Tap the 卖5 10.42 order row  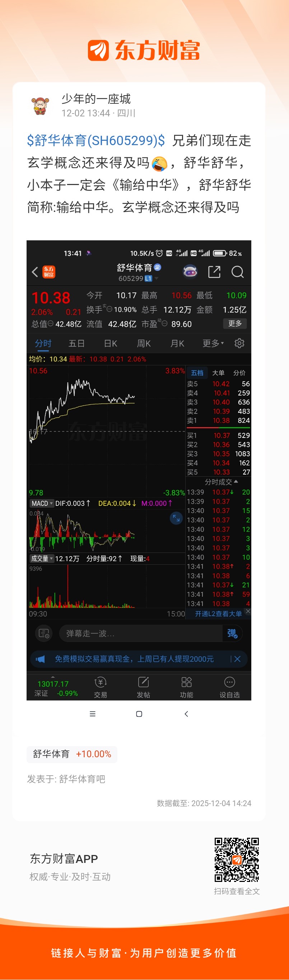pos(218,384)
